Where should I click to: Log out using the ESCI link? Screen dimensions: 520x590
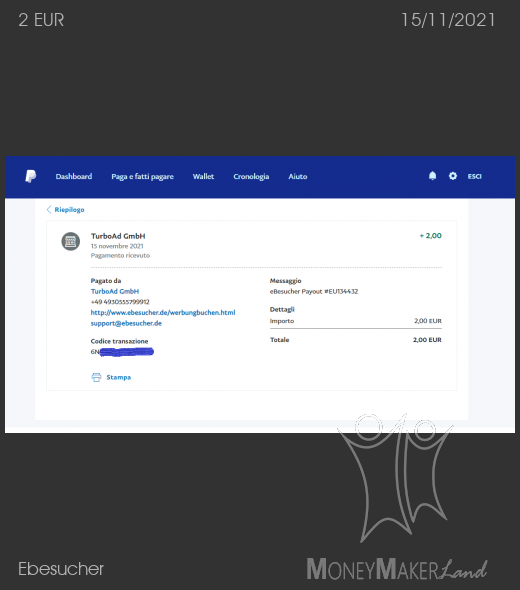[474, 176]
